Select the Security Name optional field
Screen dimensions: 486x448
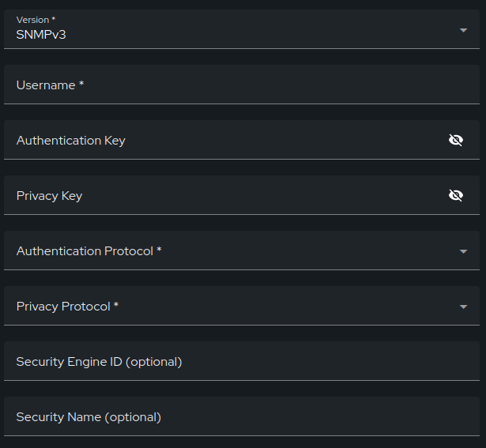click(x=242, y=416)
